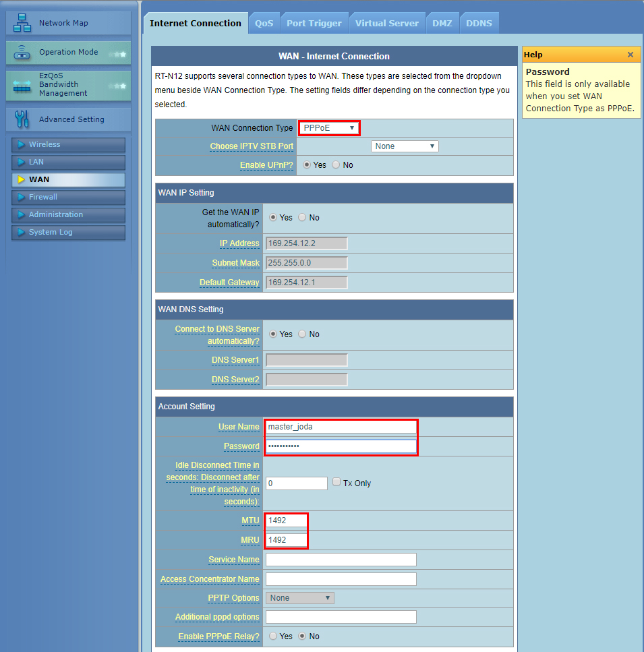
Task: Open the Administration menu item
Action: pos(68,214)
